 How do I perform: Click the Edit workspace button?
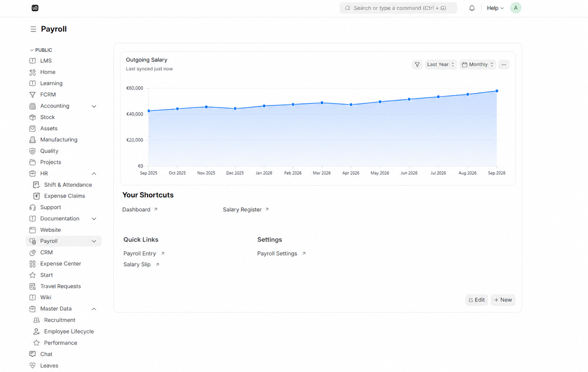pyautogui.click(x=477, y=300)
